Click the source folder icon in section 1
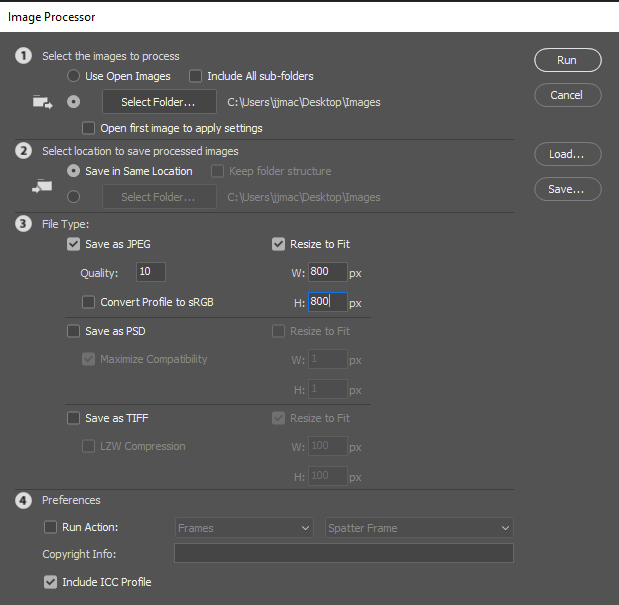 [42, 101]
